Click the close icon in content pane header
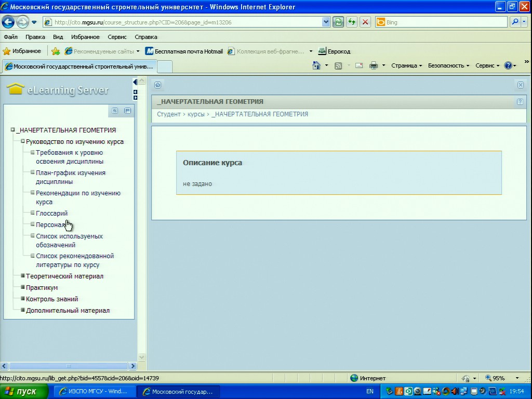 click(x=521, y=85)
